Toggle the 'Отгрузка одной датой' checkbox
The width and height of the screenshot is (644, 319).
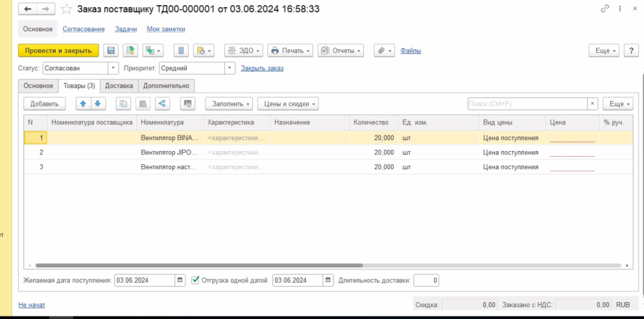pyautogui.click(x=197, y=280)
